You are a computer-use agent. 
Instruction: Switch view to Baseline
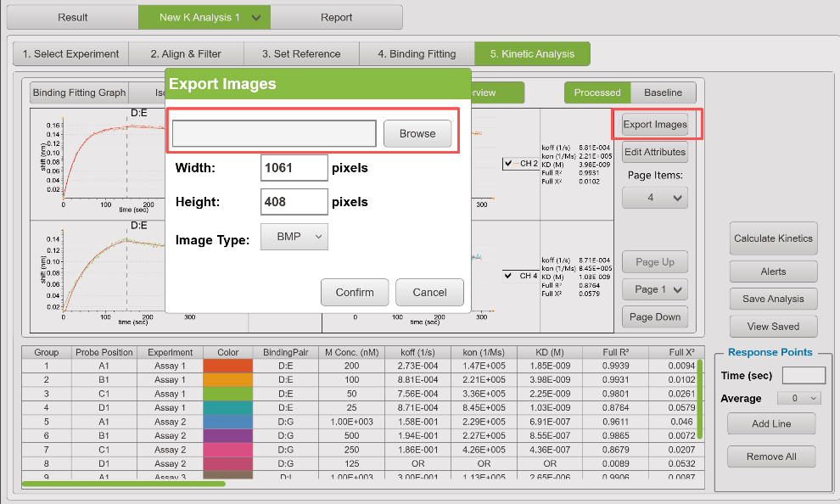[x=664, y=92]
